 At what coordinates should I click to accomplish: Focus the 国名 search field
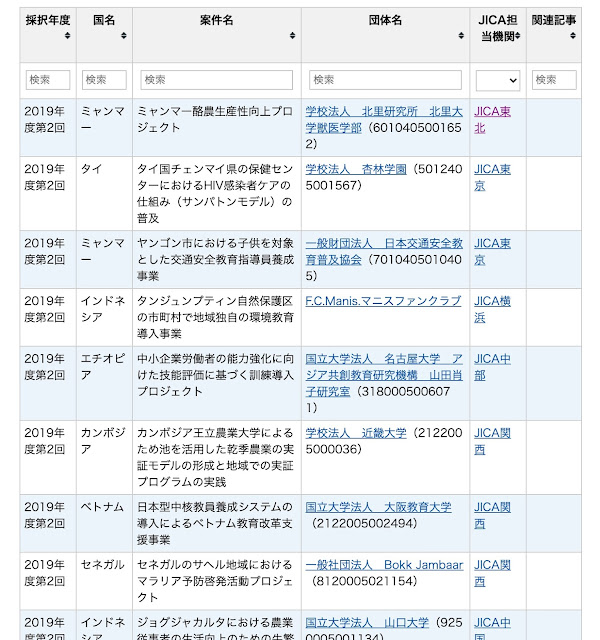[x=104, y=80]
